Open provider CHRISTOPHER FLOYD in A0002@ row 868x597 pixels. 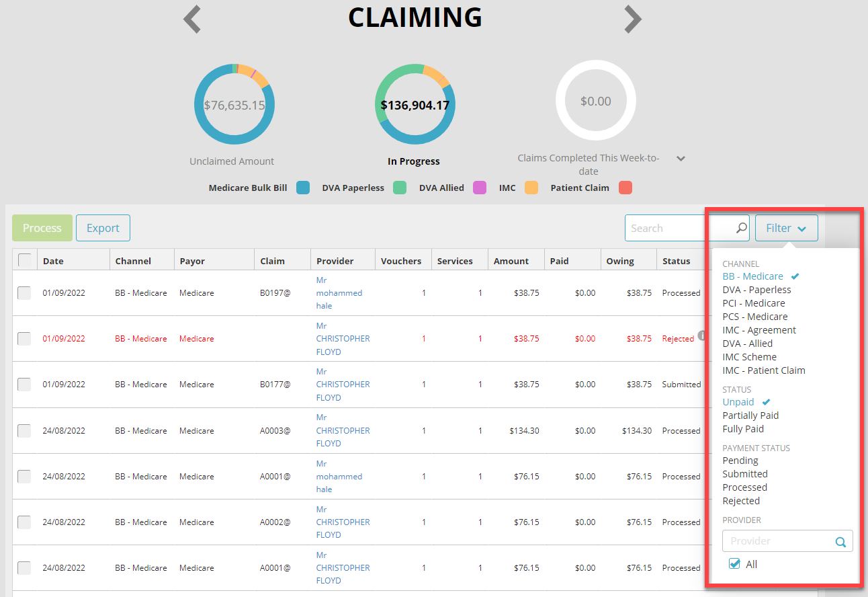(x=343, y=522)
